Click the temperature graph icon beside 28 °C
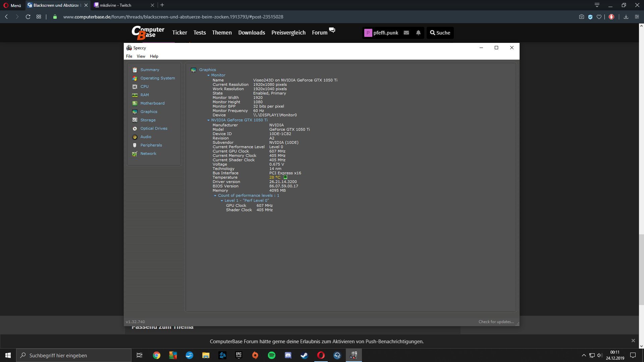Viewport: 644px width, 362px height. pyautogui.click(x=285, y=177)
